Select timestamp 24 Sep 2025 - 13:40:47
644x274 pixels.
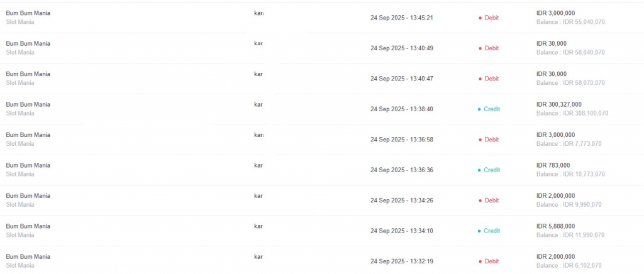(x=402, y=79)
